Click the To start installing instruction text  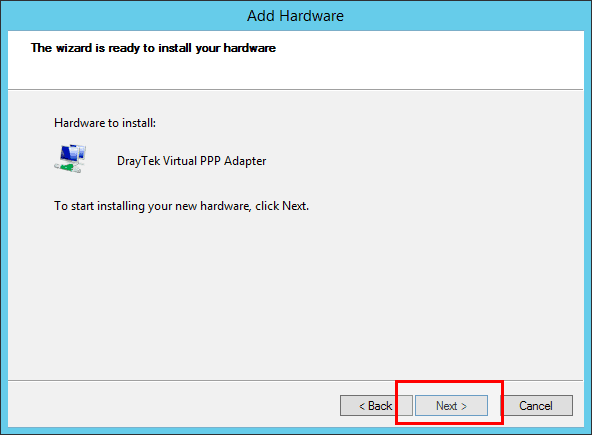[x=181, y=206]
